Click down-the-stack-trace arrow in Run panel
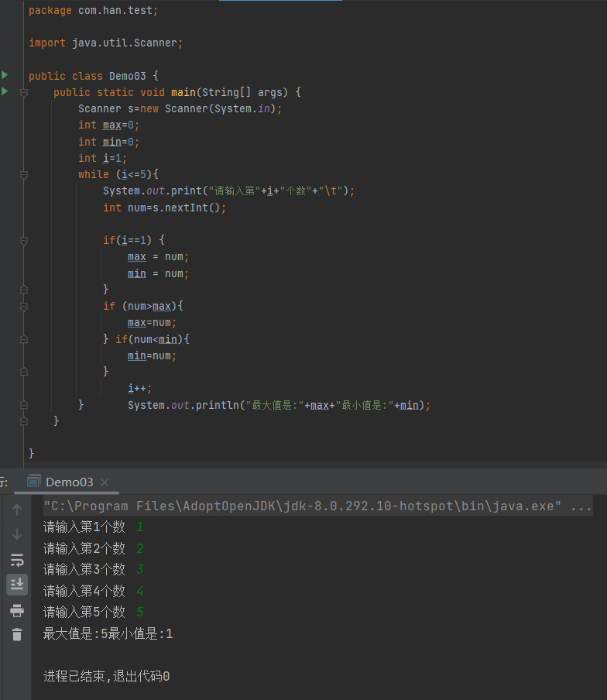This screenshot has height=700, width=607. tap(17, 534)
